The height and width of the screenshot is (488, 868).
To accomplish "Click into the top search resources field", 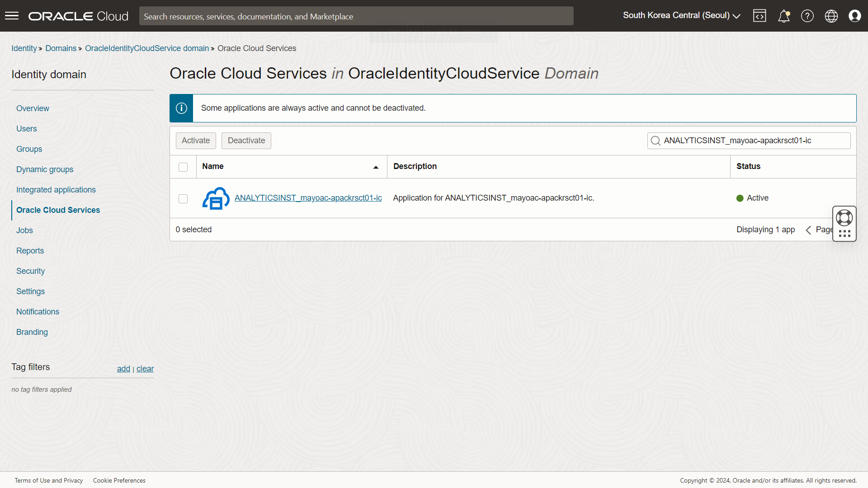I will pos(356,16).
